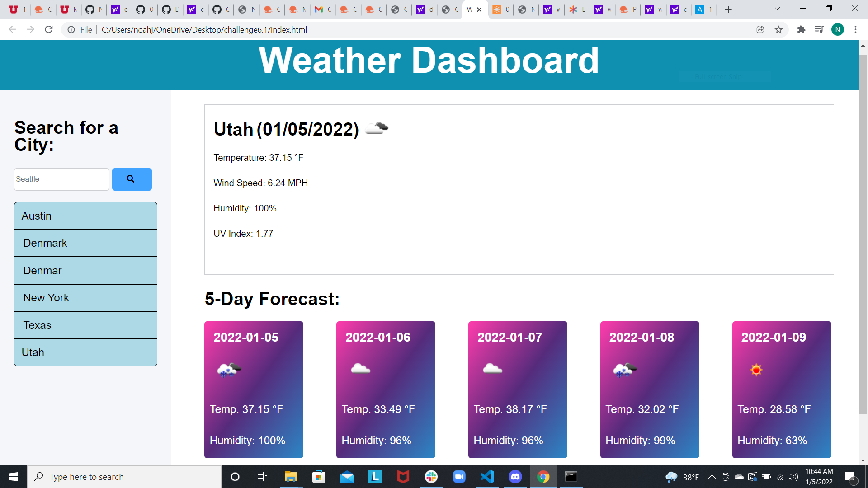Share this page via share icon
Screen dimensions: 868x488
[760, 29]
